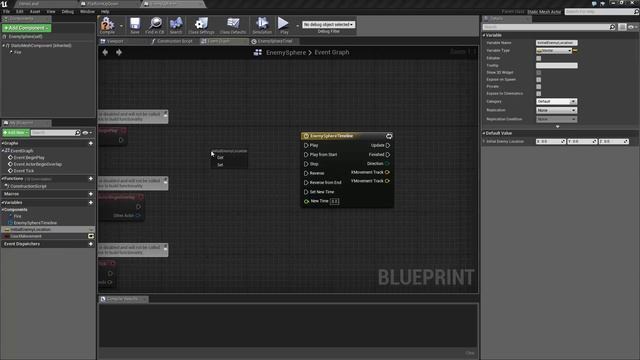Click the Update output pin
640x360 pixels.
tap(388, 145)
